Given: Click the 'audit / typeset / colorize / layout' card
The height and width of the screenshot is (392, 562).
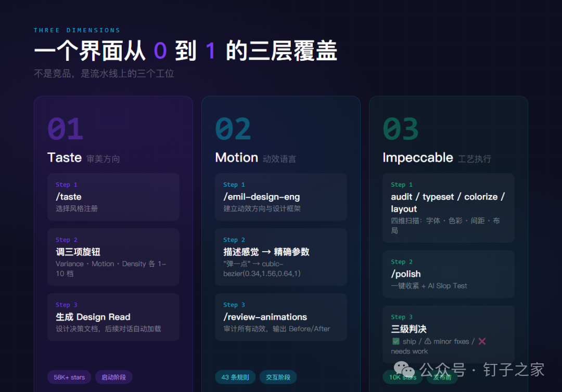Looking at the screenshot, I should [449, 208].
